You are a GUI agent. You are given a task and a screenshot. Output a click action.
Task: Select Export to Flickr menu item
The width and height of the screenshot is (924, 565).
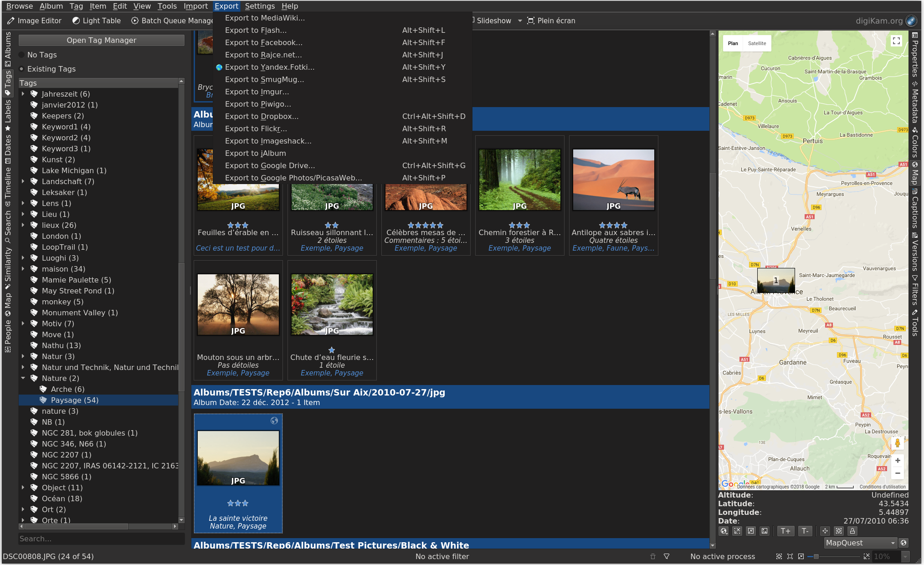coord(256,128)
